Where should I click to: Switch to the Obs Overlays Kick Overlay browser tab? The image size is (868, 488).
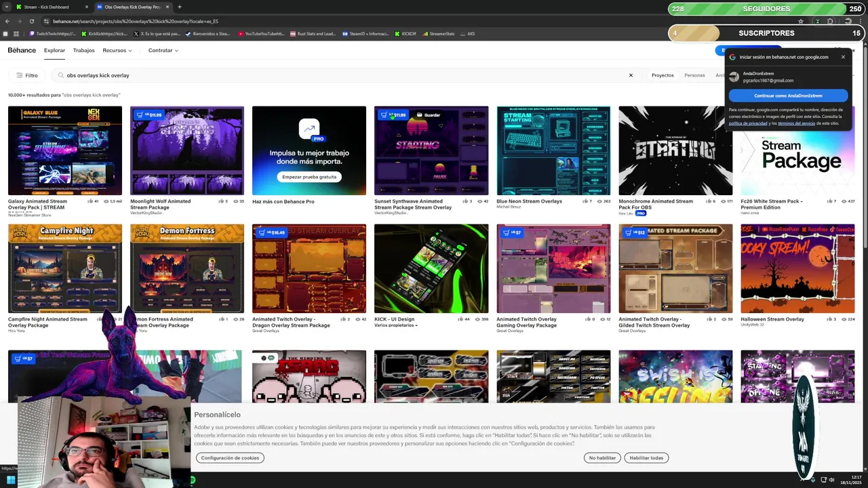click(x=132, y=7)
